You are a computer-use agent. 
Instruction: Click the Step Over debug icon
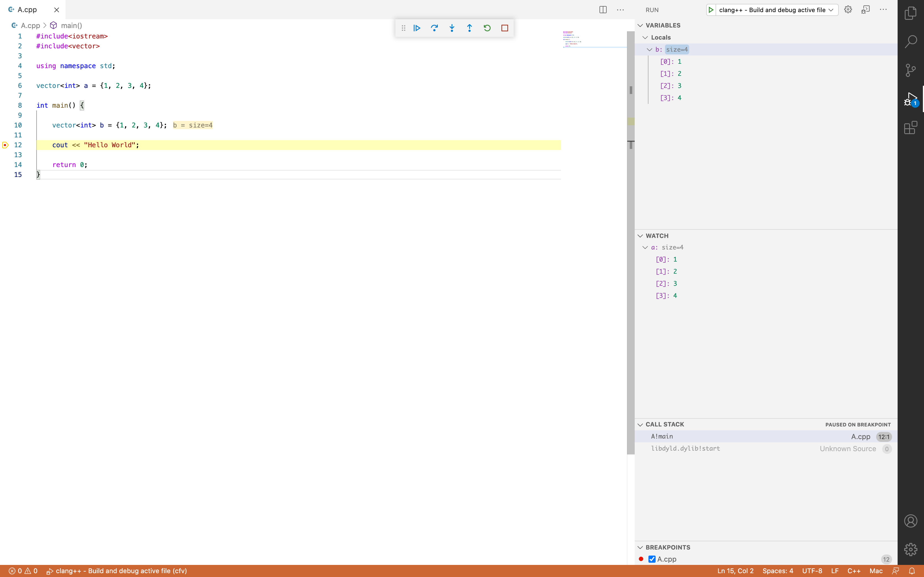[435, 28]
